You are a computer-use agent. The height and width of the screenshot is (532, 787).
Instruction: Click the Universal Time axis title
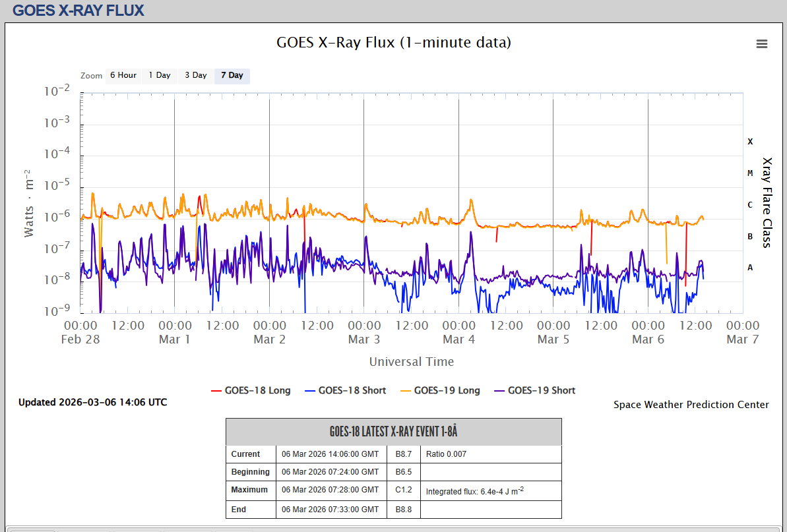[412, 361]
